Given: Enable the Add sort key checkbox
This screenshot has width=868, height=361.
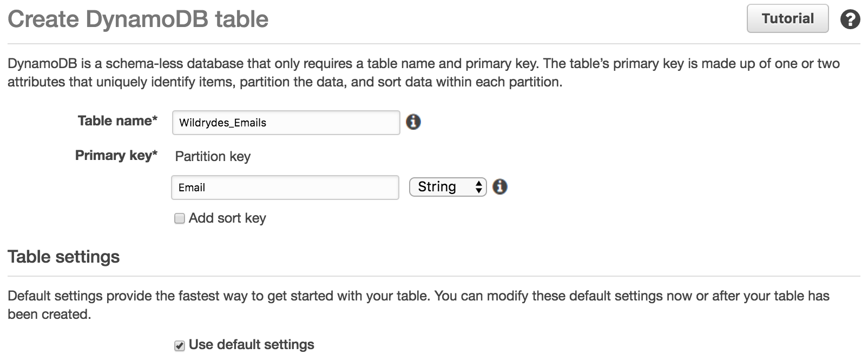Looking at the screenshot, I should coord(179,218).
